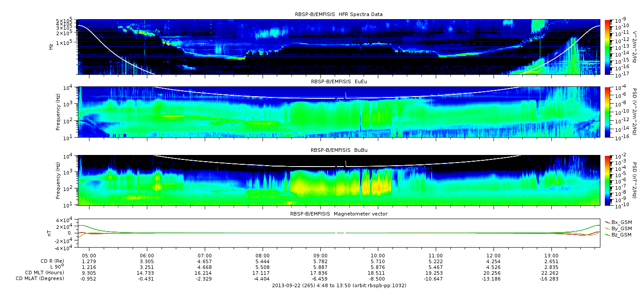Click the RBSP-B/EMFISIS BuBu panel title

(339, 150)
